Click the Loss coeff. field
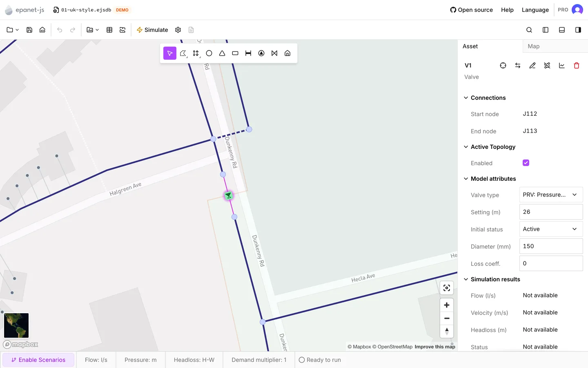This screenshot has height=368, width=588. [x=551, y=263]
